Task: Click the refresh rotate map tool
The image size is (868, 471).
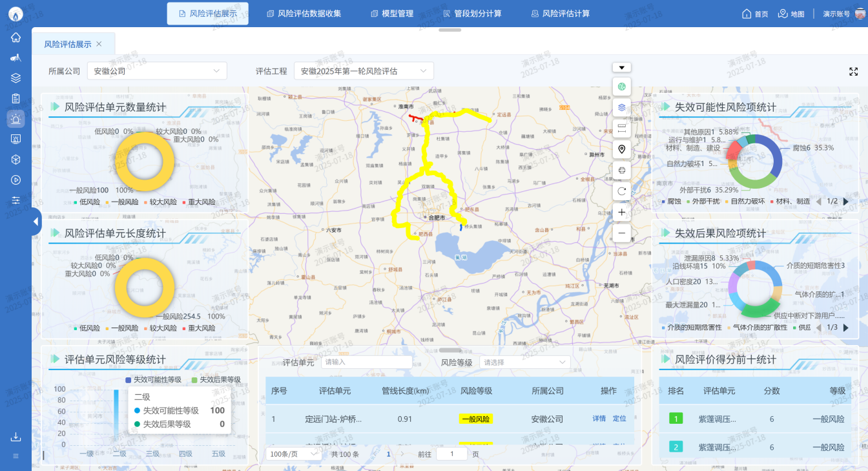Action: pyautogui.click(x=621, y=191)
